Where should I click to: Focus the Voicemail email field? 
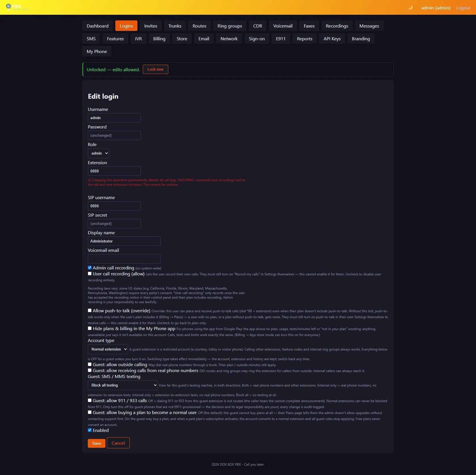pos(124,259)
